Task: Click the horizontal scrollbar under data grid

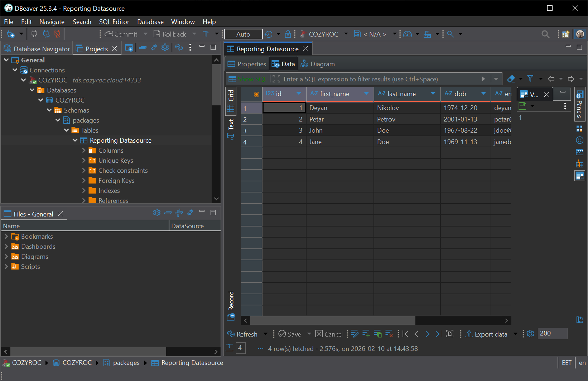Action: click(332, 320)
